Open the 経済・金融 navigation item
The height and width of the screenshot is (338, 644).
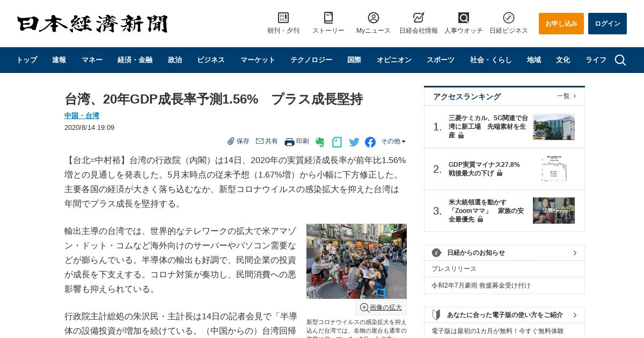[135, 60]
